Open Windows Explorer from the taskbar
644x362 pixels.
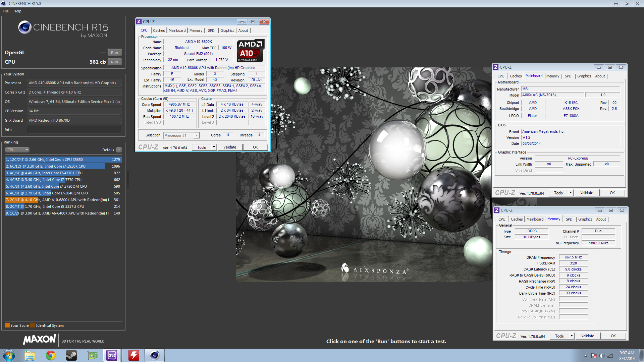click(x=30, y=355)
